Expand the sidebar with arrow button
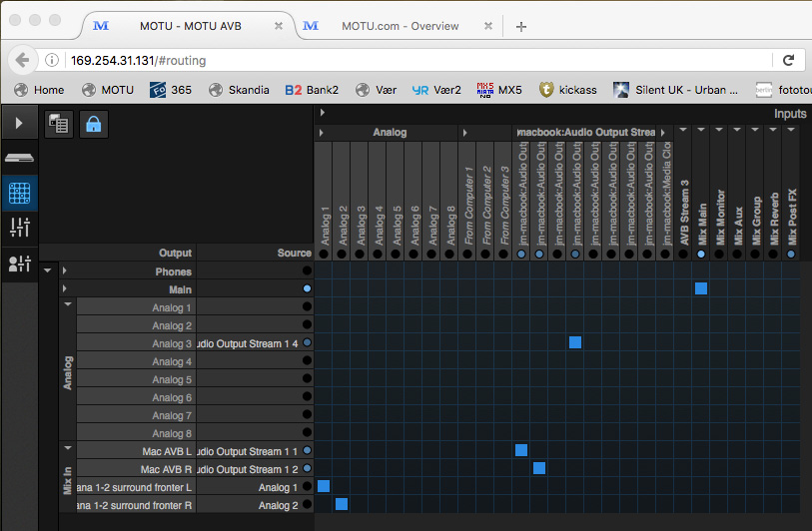Viewport: 812px width, 531px height. coord(19,124)
